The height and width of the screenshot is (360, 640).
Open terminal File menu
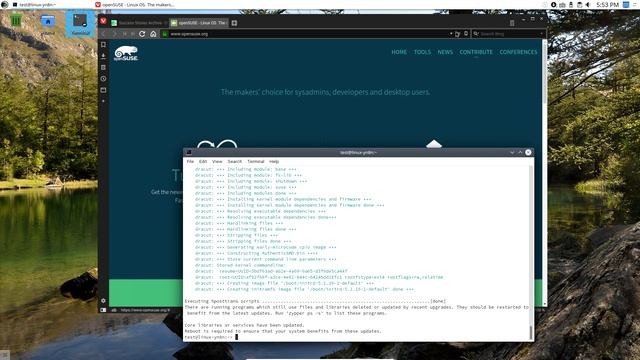click(x=190, y=162)
